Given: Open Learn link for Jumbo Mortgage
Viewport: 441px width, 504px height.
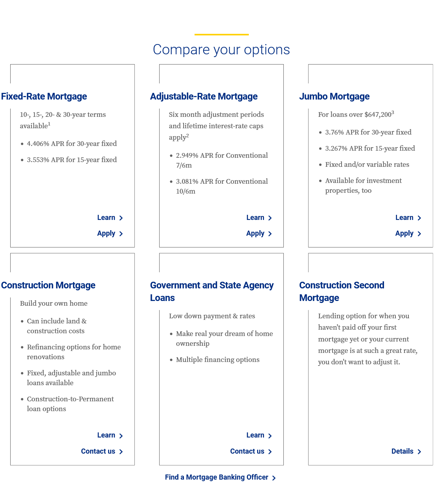Looking at the screenshot, I should 404,218.
